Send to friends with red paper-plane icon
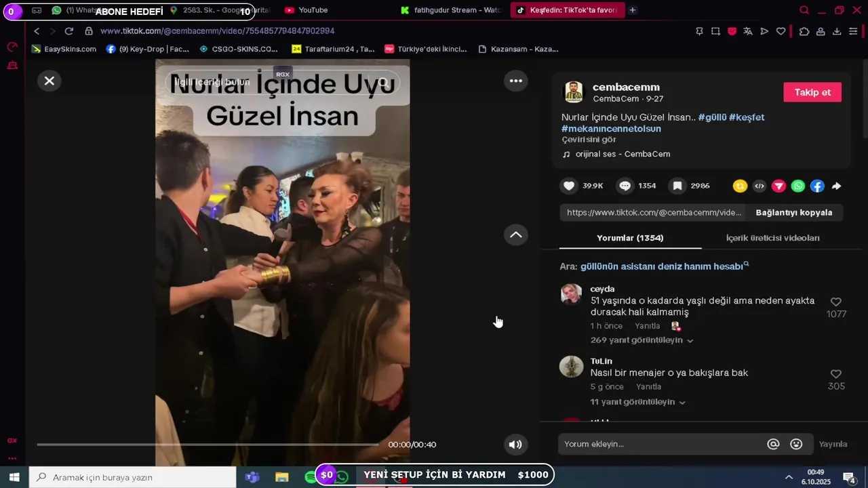The width and height of the screenshot is (868, 488). [778, 186]
